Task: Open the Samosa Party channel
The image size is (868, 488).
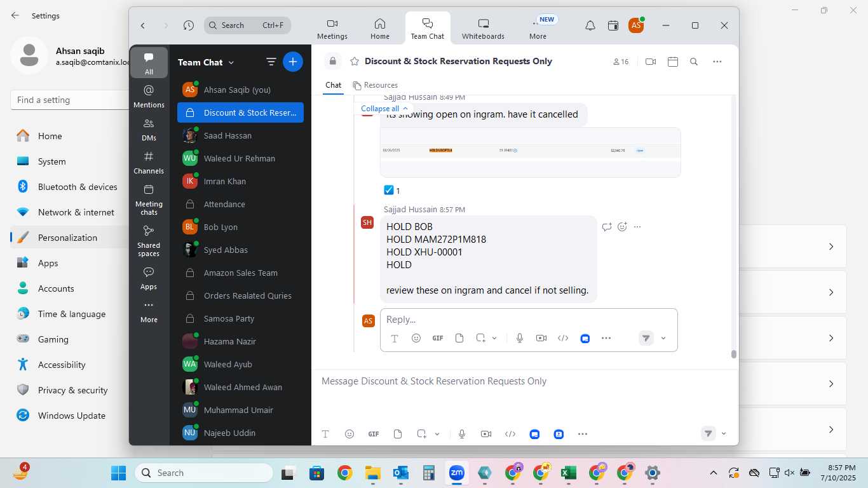Action: tap(240, 318)
